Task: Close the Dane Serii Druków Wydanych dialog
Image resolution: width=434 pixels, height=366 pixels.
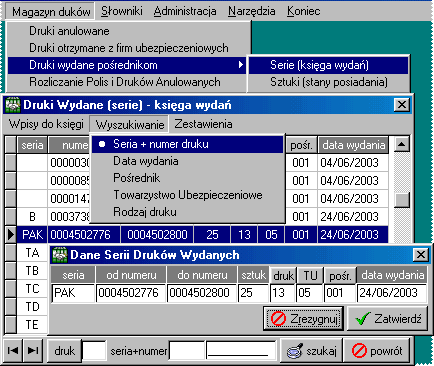Action: click(x=421, y=255)
